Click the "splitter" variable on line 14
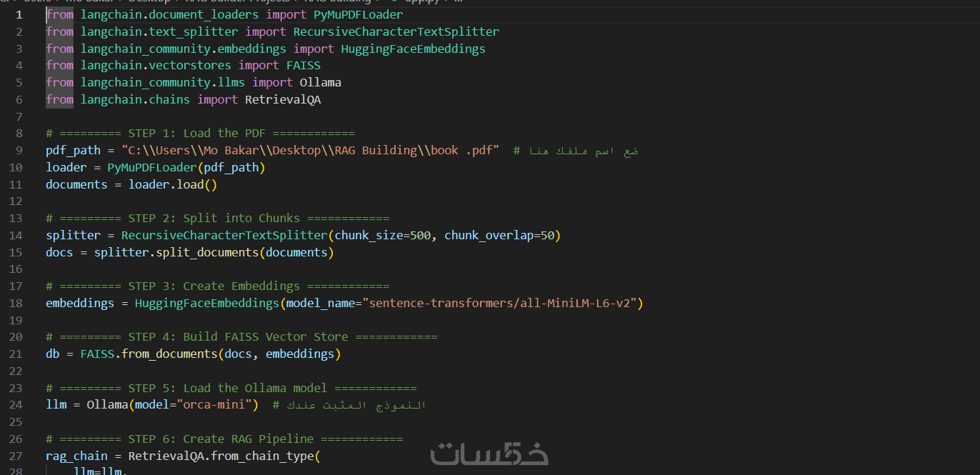The image size is (980, 475). coord(73,235)
